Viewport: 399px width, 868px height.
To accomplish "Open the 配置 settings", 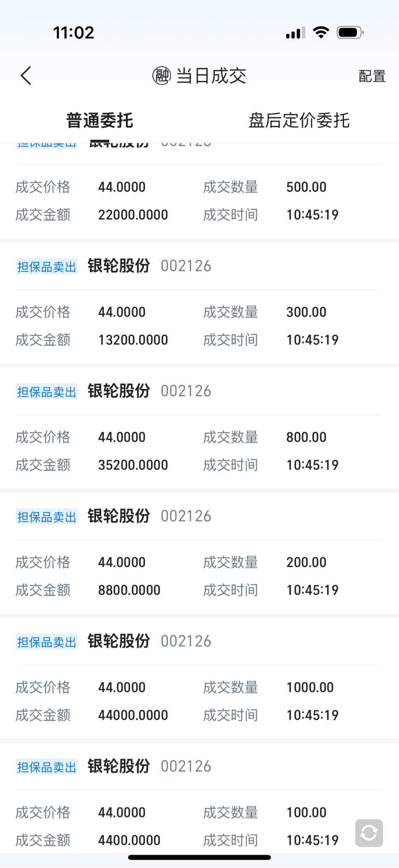I will coord(372,76).
